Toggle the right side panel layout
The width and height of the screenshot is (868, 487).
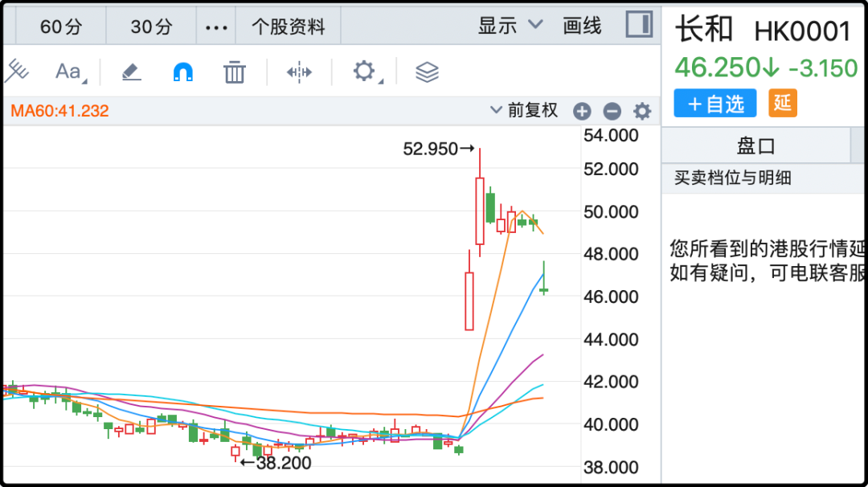(x=639, y=25)
